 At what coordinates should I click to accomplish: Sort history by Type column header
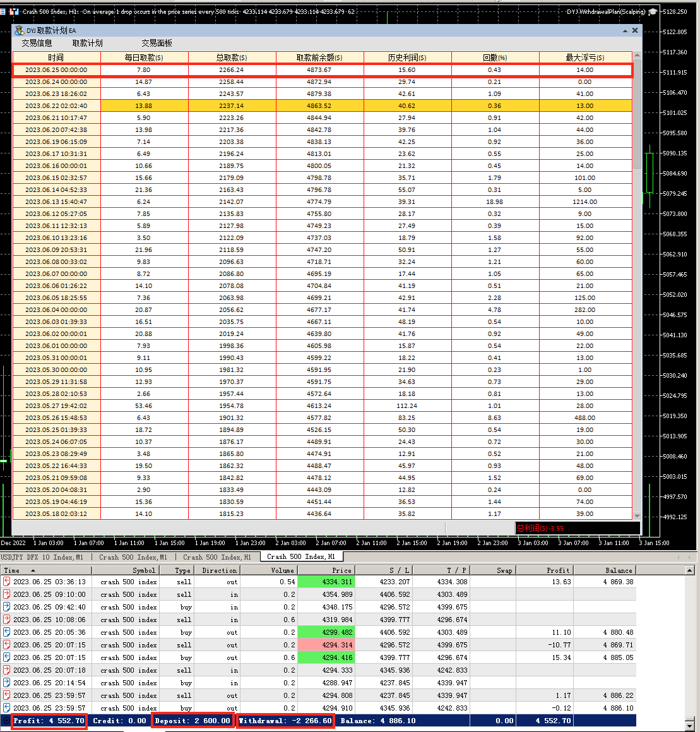pos(176,570)
